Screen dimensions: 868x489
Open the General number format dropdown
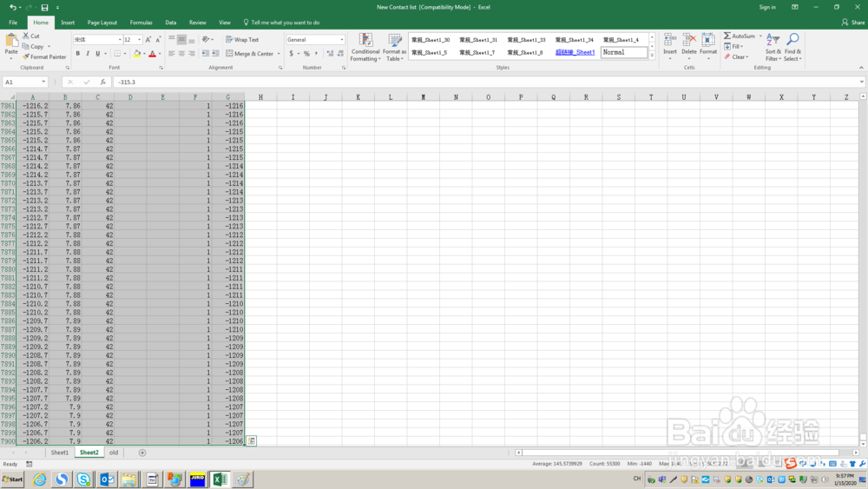(x=341, y=40)
